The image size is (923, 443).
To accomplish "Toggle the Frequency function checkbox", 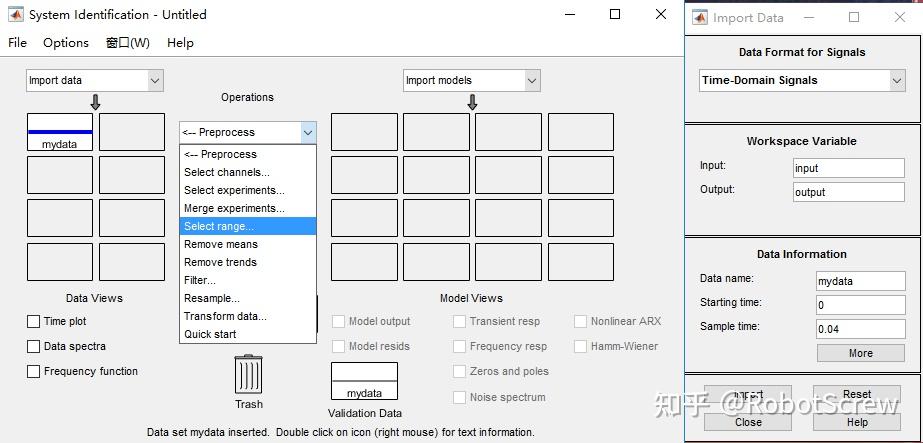I will click(34, 371).
